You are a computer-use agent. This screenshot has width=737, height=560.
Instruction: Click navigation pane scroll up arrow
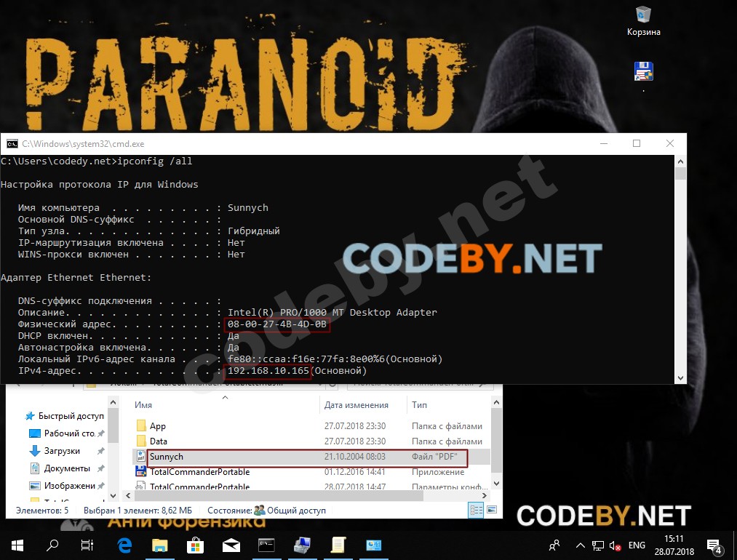tap(113, 403)
